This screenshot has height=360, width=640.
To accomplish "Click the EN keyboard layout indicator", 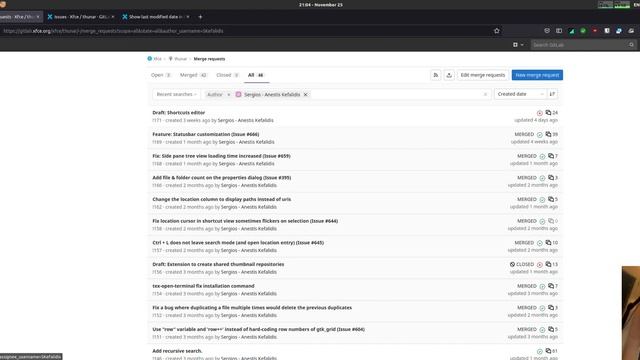I will [637, 4].
